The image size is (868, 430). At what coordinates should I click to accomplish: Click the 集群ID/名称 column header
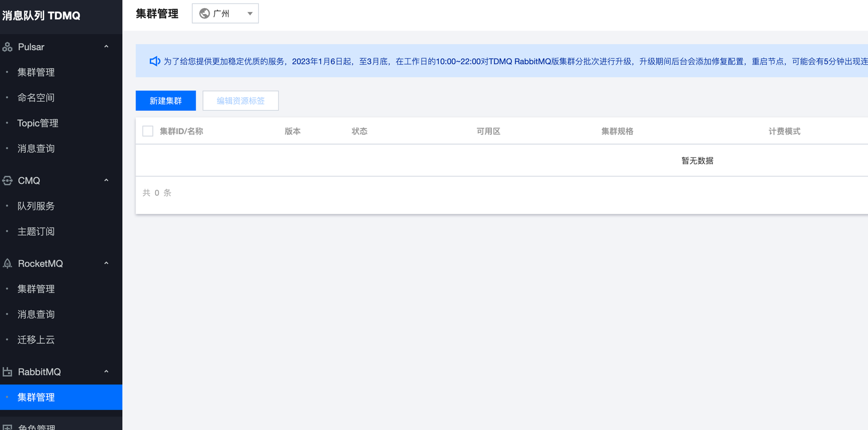click(182, 131)
